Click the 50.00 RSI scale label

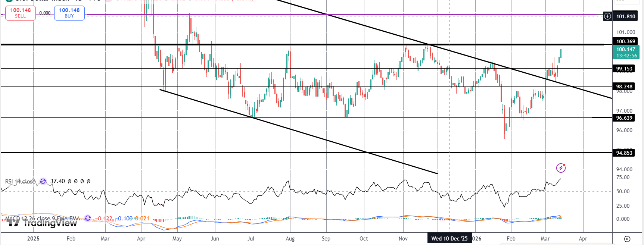click(x=623, y=192)
